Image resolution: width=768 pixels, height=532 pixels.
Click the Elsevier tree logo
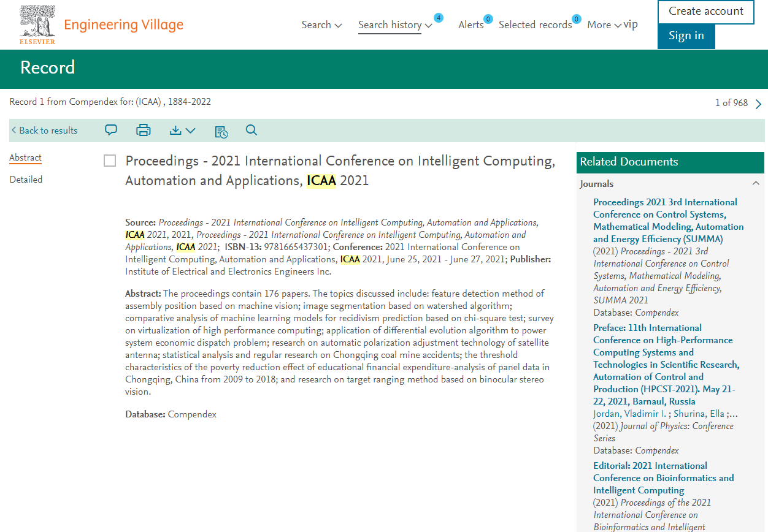pos(38,25)
